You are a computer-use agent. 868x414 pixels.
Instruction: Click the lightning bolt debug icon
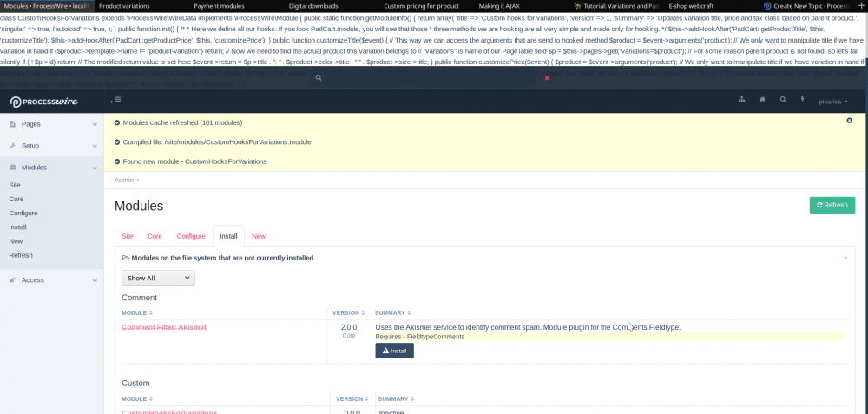coord(803,100)
